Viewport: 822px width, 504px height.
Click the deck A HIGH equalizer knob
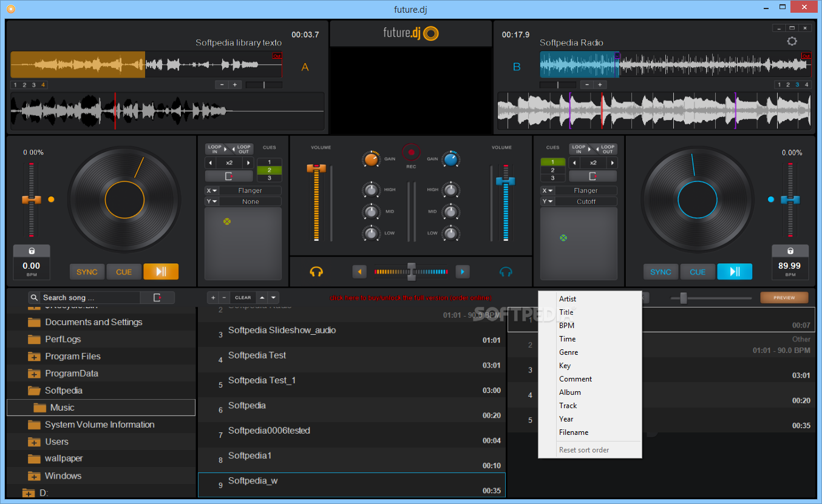[372, 190]
